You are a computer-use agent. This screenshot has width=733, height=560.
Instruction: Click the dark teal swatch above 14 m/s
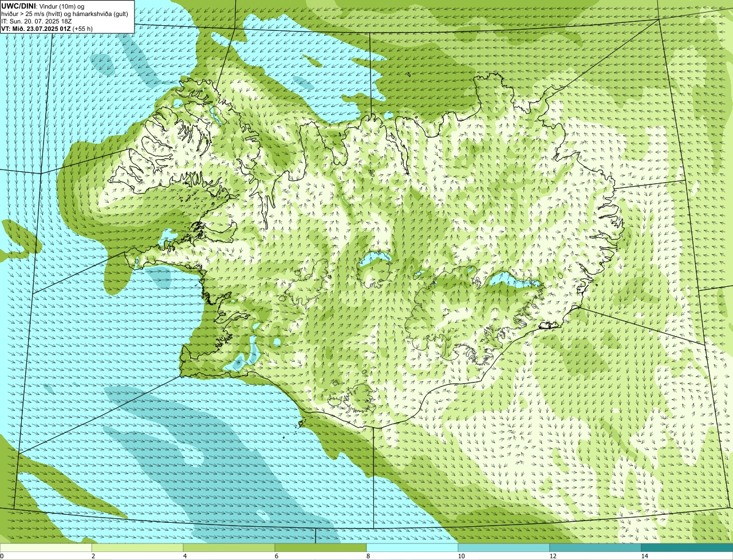click(687, 547)
